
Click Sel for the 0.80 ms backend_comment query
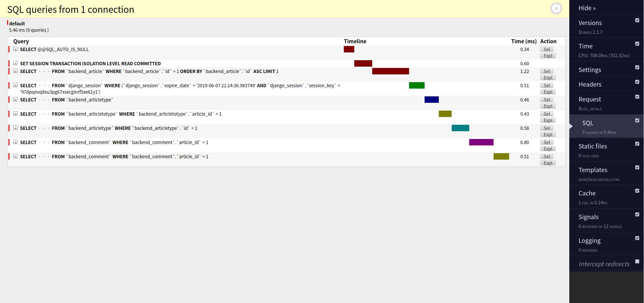(547, 142)
